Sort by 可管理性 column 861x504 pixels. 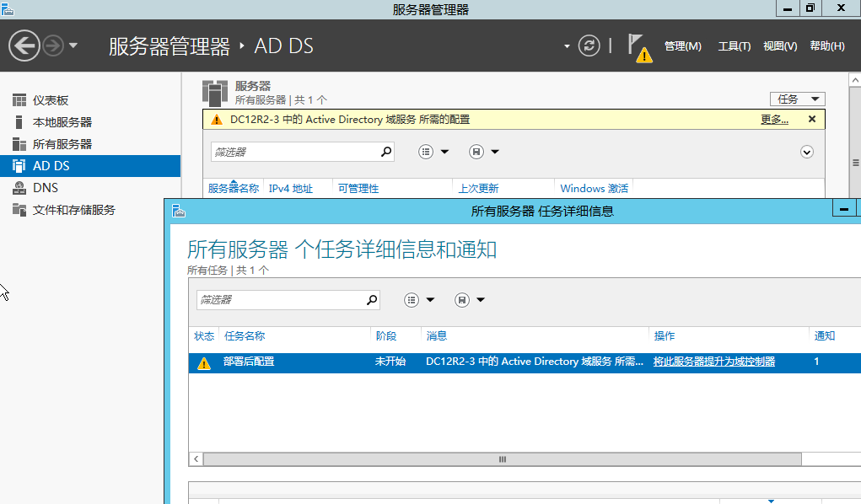pos(358,188)
